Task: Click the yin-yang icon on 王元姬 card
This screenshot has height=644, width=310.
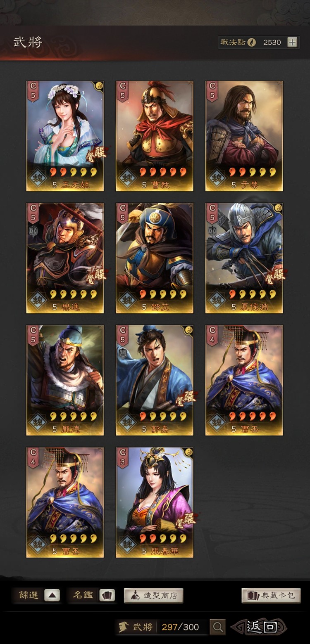Action: (x=99, y=85)
